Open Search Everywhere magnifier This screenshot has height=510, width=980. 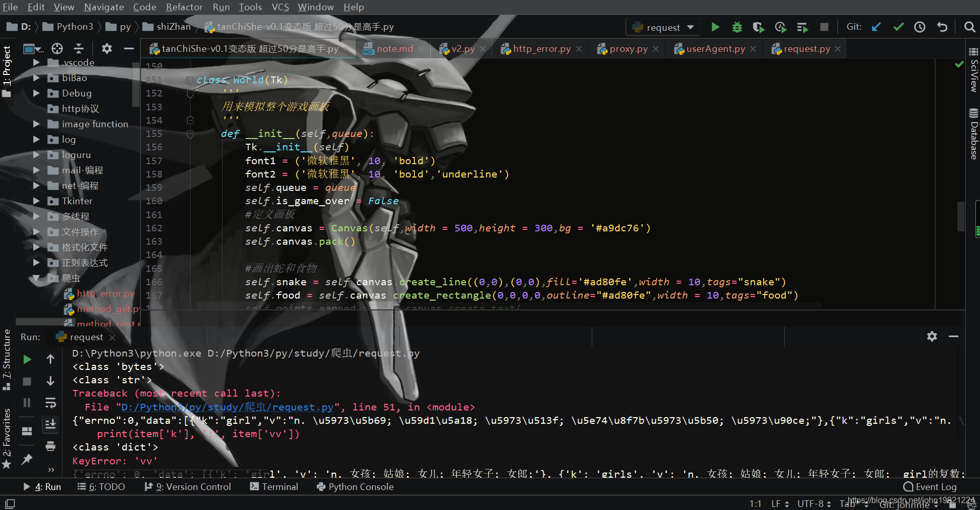coord(969,27)
